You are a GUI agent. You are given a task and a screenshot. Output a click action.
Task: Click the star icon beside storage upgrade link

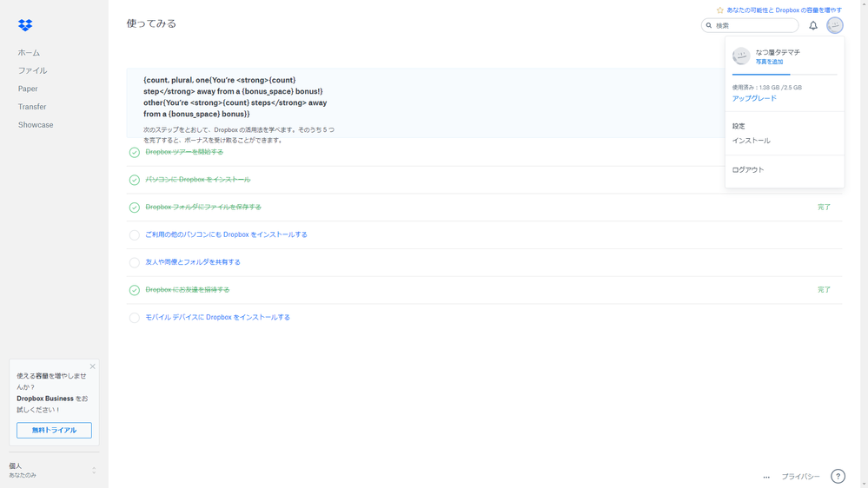click(719, 10)
